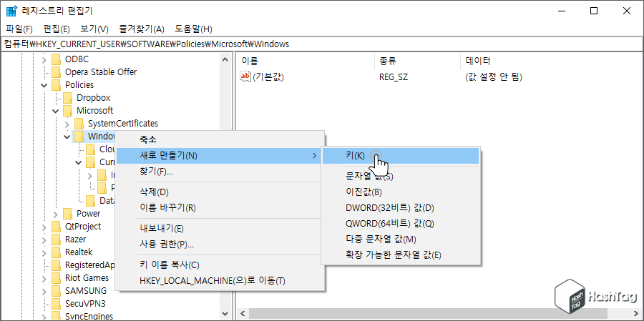This screenshot has width=644, height=321.
Task: Click the Razer folder icon
Action: [56, 239]
